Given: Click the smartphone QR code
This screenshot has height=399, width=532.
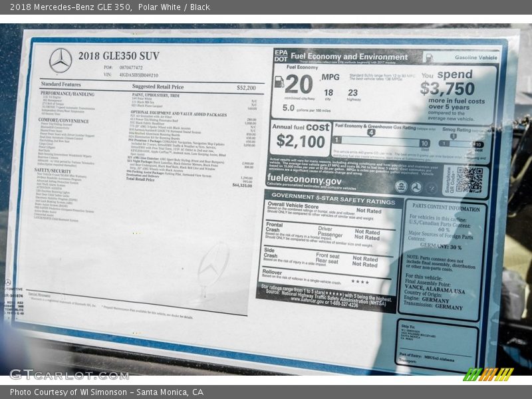Looking at the screenshot, I should tap(469, 180).
